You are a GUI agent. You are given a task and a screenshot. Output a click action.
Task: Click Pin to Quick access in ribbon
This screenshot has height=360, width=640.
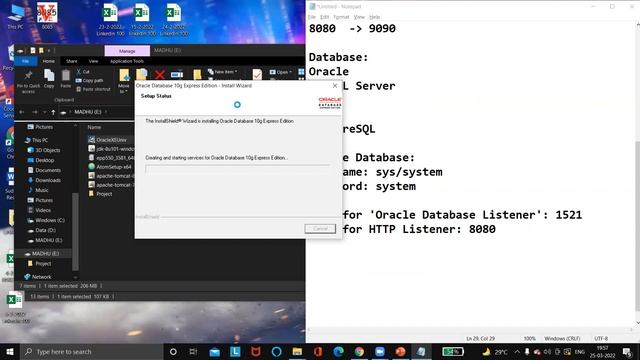tap(28, 81)
